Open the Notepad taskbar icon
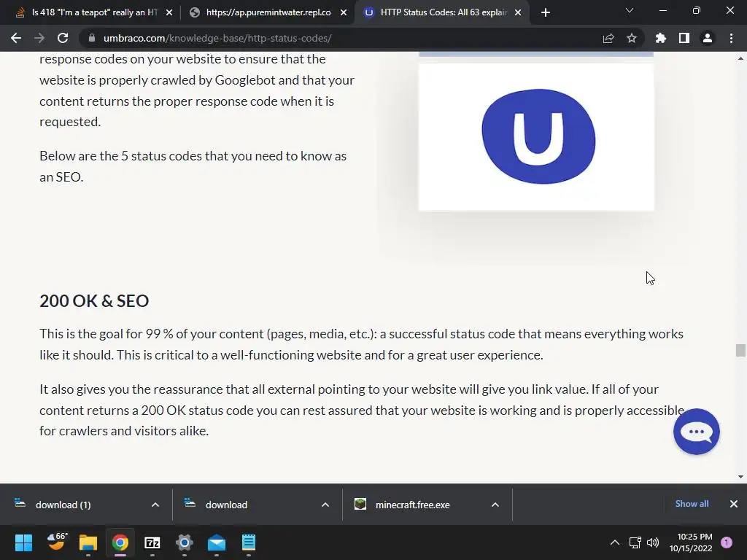Screen dimensions: 747x560 pos(249,542)
